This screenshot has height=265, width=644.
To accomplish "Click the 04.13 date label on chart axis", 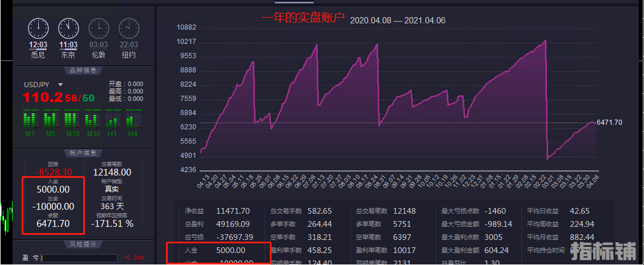I will point(203,182).
